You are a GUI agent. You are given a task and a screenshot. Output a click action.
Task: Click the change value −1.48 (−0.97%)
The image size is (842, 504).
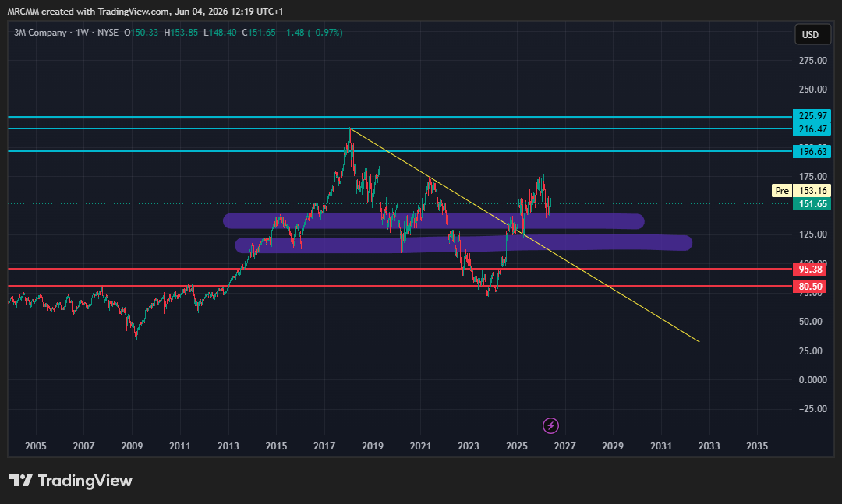[x=312, y=33]
